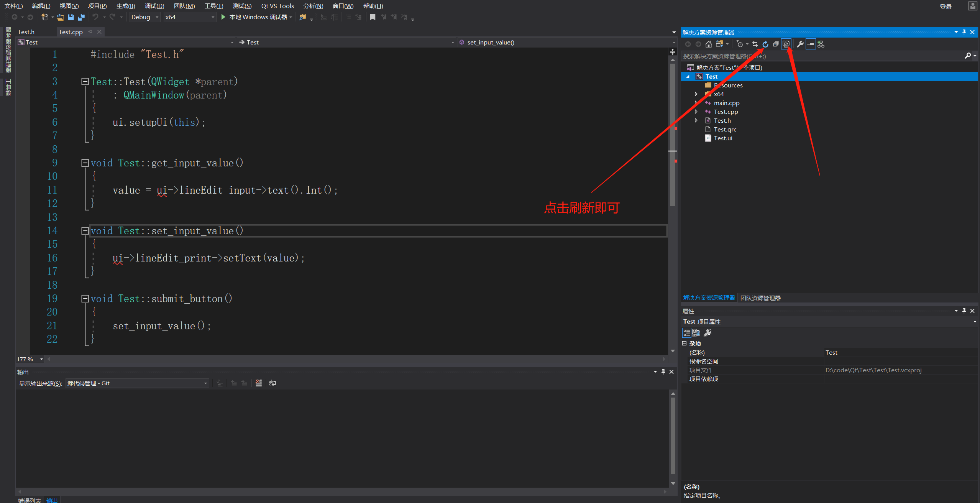
Task: Click the Open File folder icon
Action: (x=61, y=17)
